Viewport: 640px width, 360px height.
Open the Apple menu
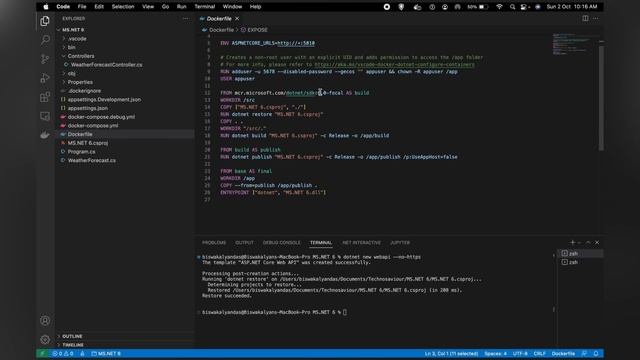[46, 7]
